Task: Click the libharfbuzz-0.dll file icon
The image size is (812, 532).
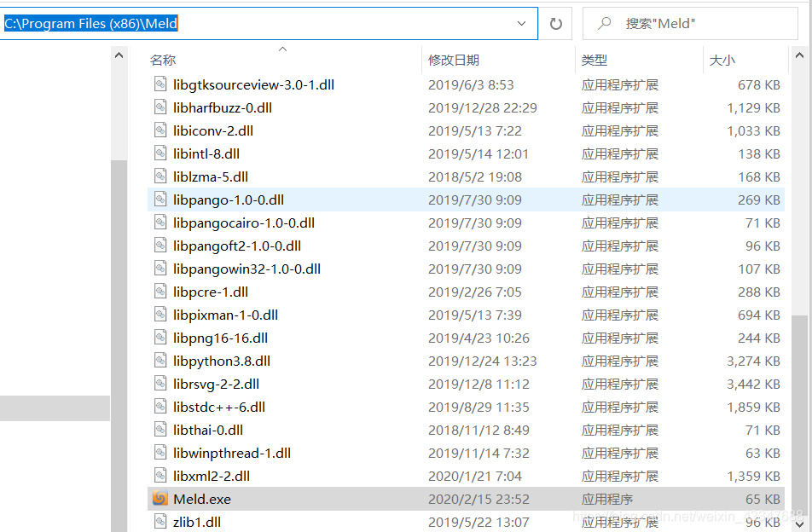Action: (160, 107)
